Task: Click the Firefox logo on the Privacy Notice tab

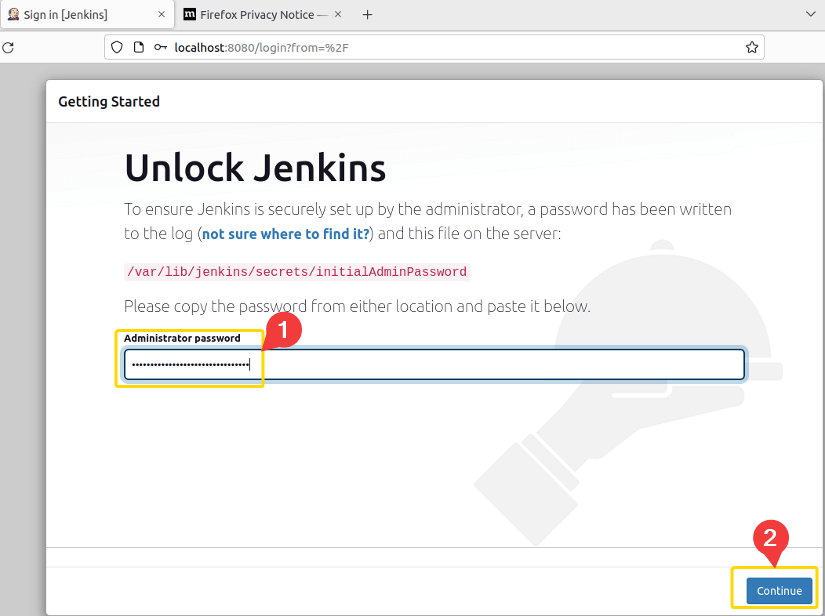Action: click(x=188, y=15)
